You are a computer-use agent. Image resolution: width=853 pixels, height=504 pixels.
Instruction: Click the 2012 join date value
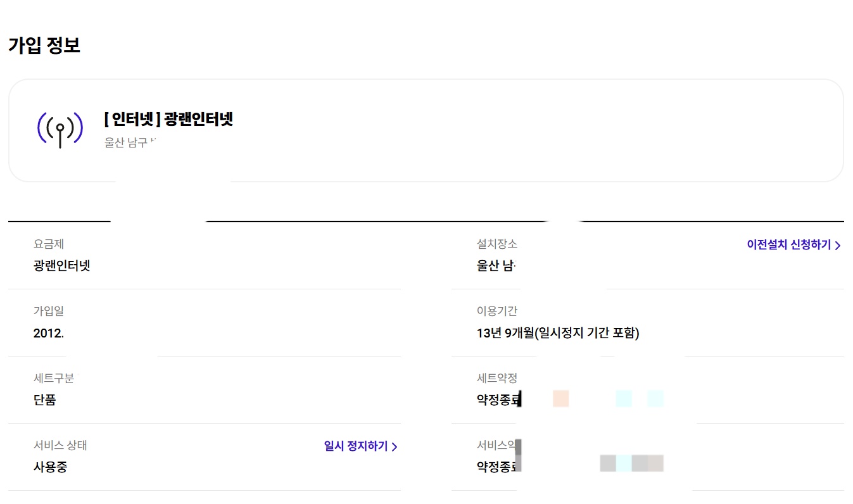pyautogui.click(x=49, y=333)
